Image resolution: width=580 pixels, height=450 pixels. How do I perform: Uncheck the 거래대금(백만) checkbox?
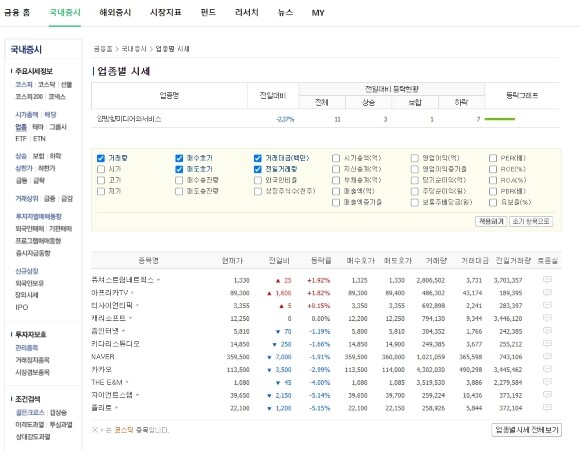point(258,158)
